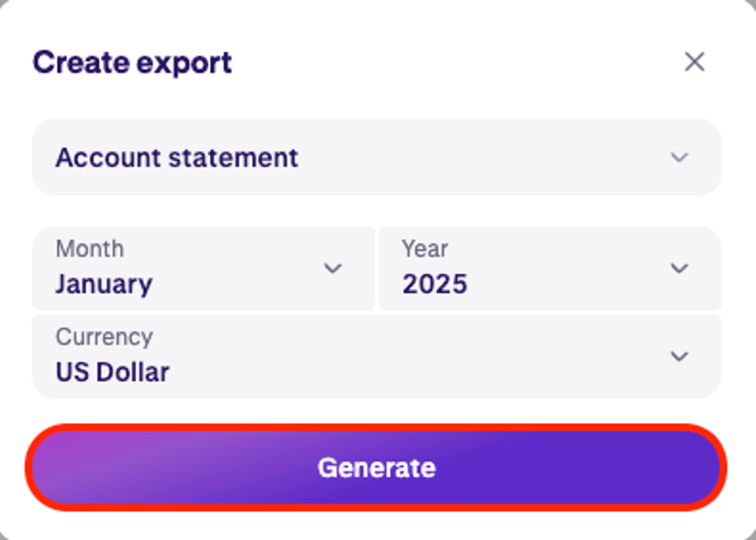Click the chevron arrow in Month field

pyautogui.click(x=333, y=268)
